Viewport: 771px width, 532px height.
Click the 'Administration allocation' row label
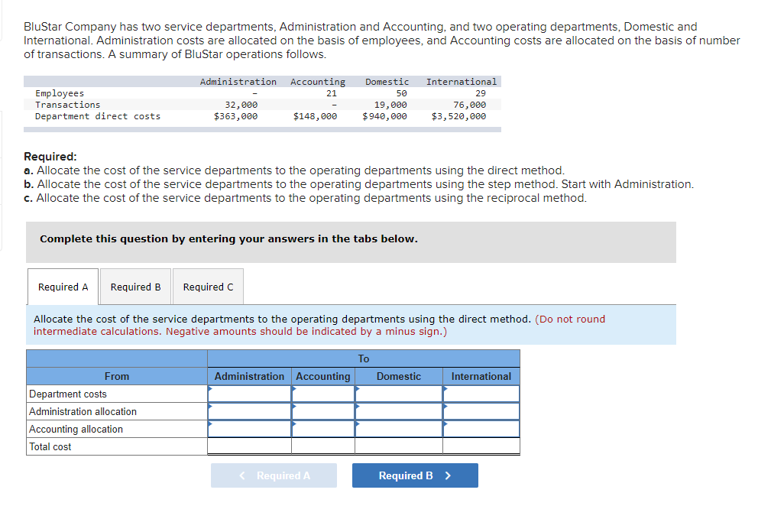tap(83, 411)
